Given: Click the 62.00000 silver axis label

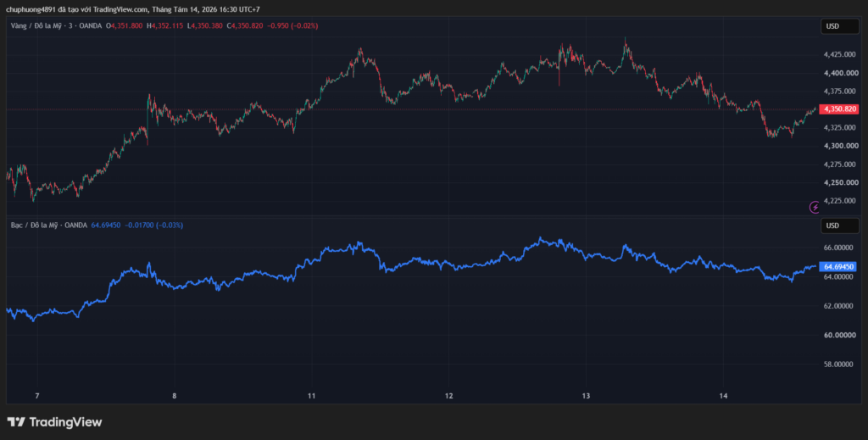Looking at the screenshot, I should click(x=840, y=306).
